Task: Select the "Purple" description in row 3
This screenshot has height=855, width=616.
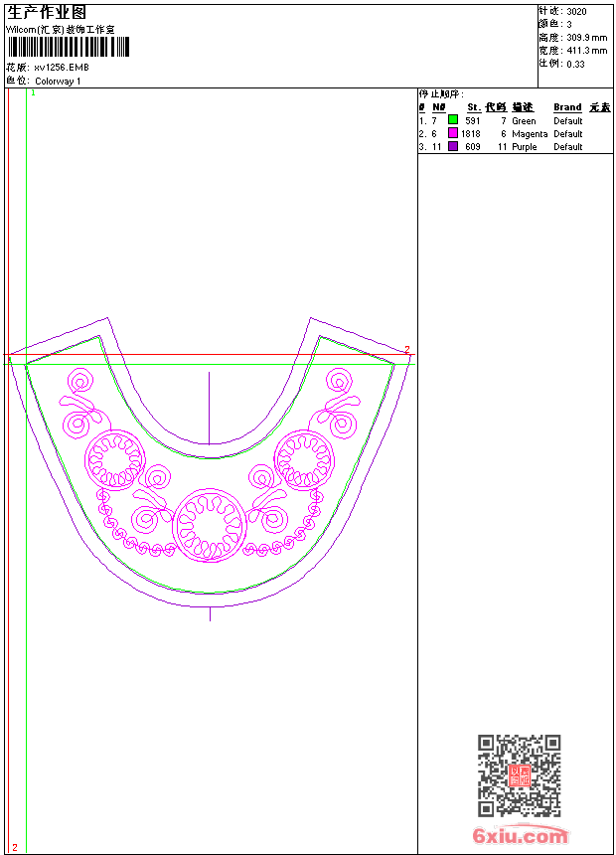Action: pos(525,147)
